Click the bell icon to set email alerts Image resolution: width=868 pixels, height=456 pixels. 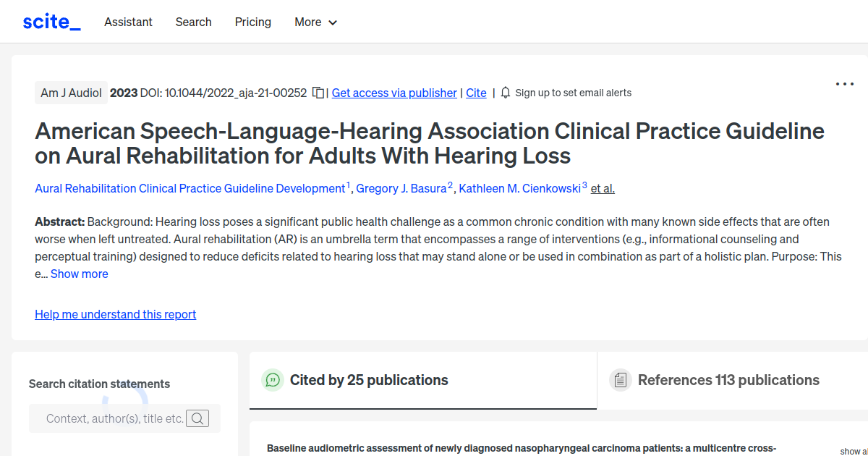(x=505, y=93)
